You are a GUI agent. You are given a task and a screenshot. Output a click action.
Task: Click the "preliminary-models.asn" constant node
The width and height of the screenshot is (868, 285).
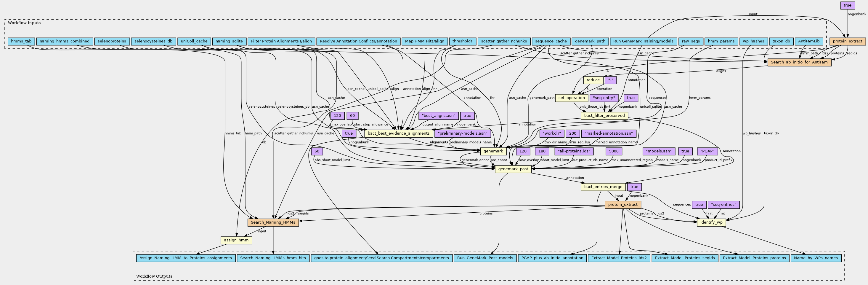pyautogui.click(x=463, y=133)
